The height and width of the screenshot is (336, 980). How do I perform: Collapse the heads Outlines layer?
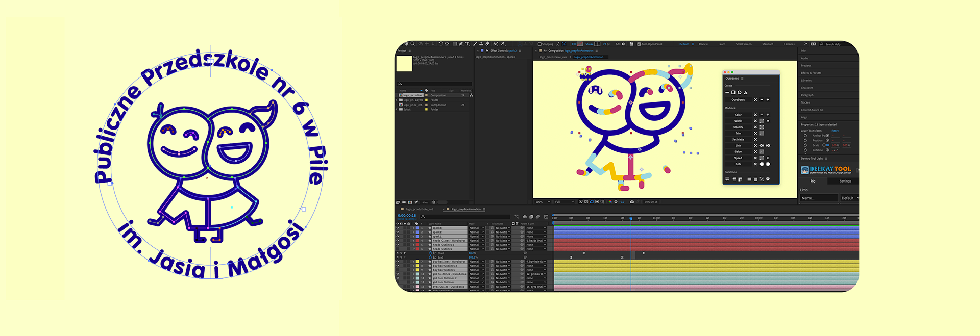[x=413, y=249]
